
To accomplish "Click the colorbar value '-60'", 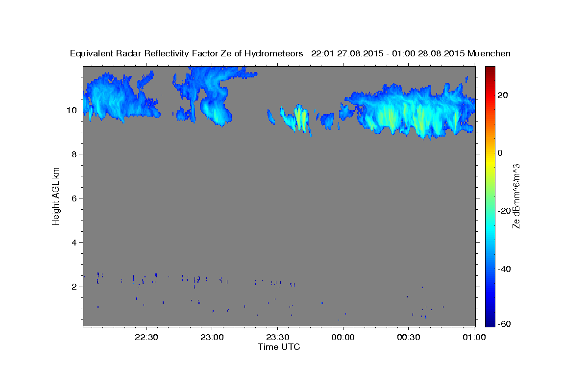I will (x=503, y=324).
